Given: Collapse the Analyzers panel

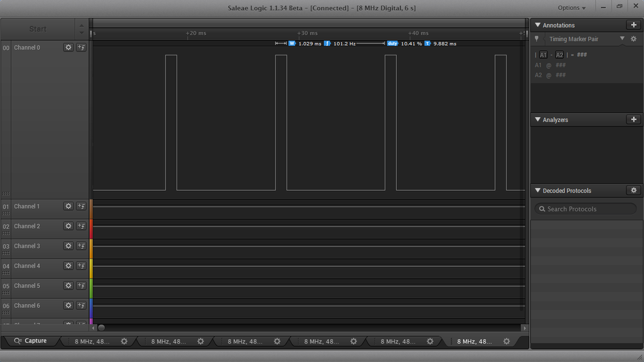Looking at the screenshot, I should 538,120.
